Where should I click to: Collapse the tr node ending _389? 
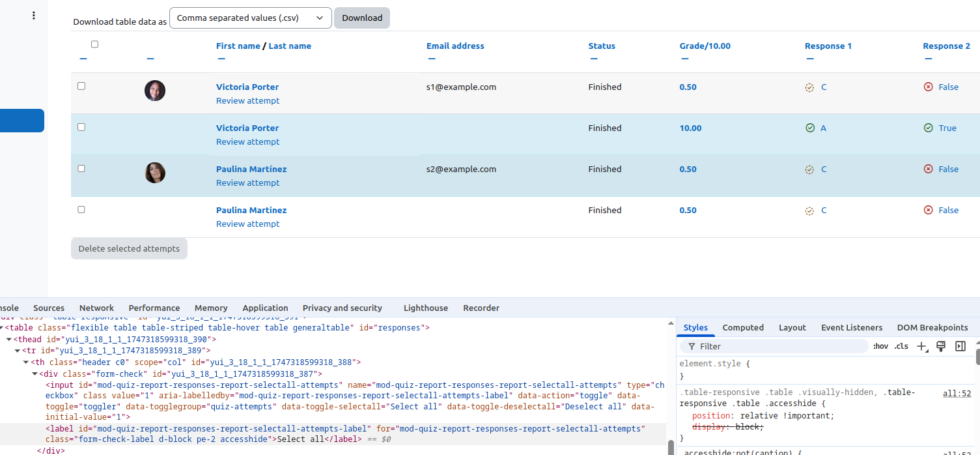coord(17,351)
